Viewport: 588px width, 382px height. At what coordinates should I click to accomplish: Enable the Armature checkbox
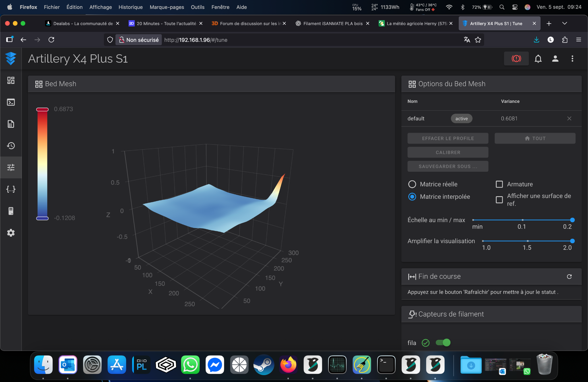click(499, 184)
